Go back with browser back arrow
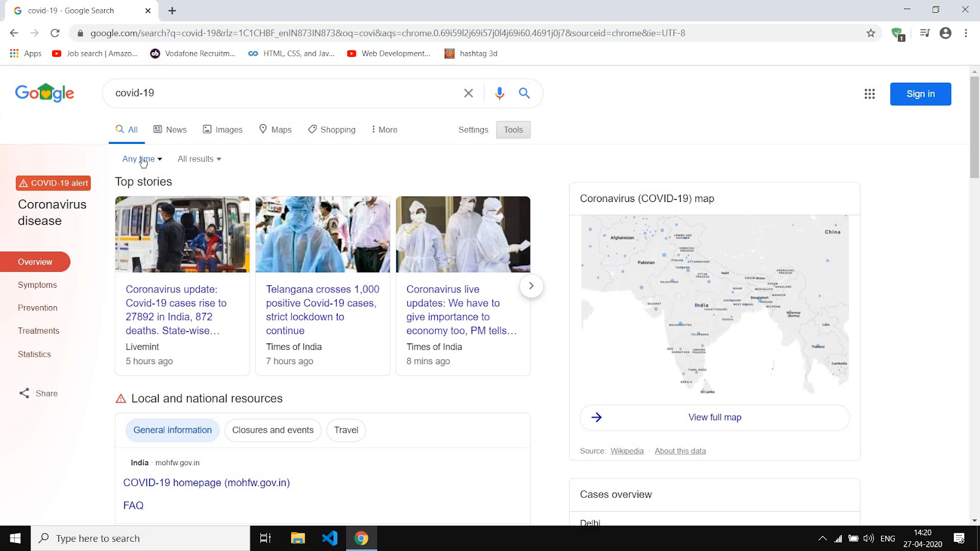 tap(14, 33)
